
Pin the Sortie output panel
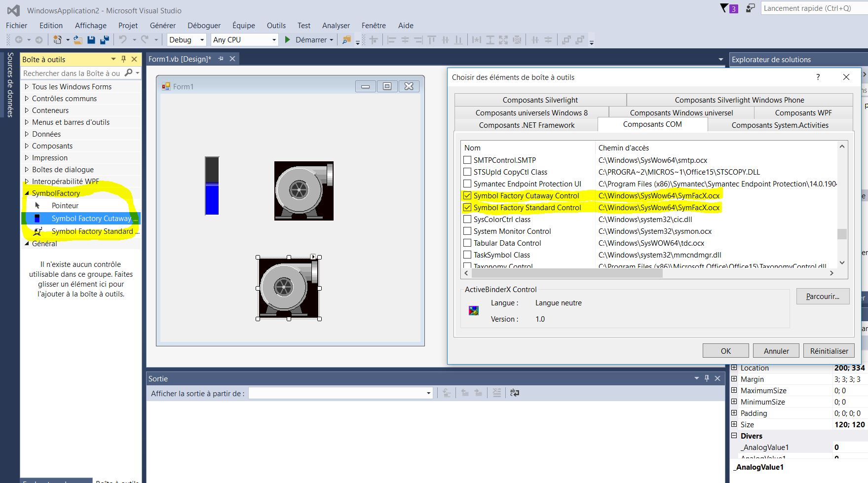point(707,378)
